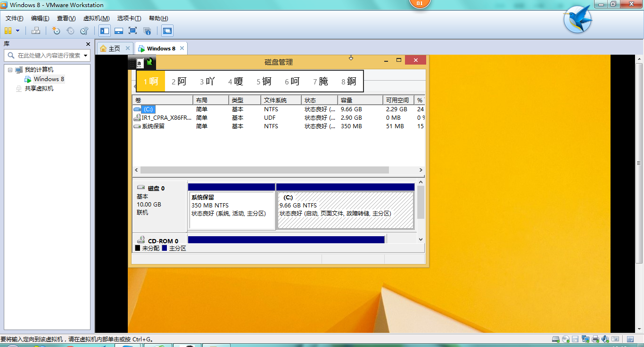This screenshot has width=644, height=347.
Task: Sort by the 文件系统 column header
Action: pos(281,100)
